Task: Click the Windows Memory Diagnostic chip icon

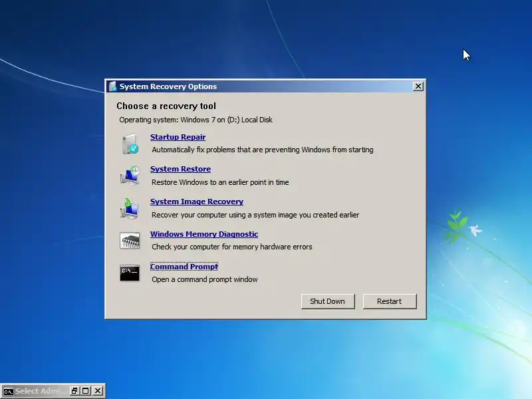Action: pyautogui.click(x=130, y=241)
